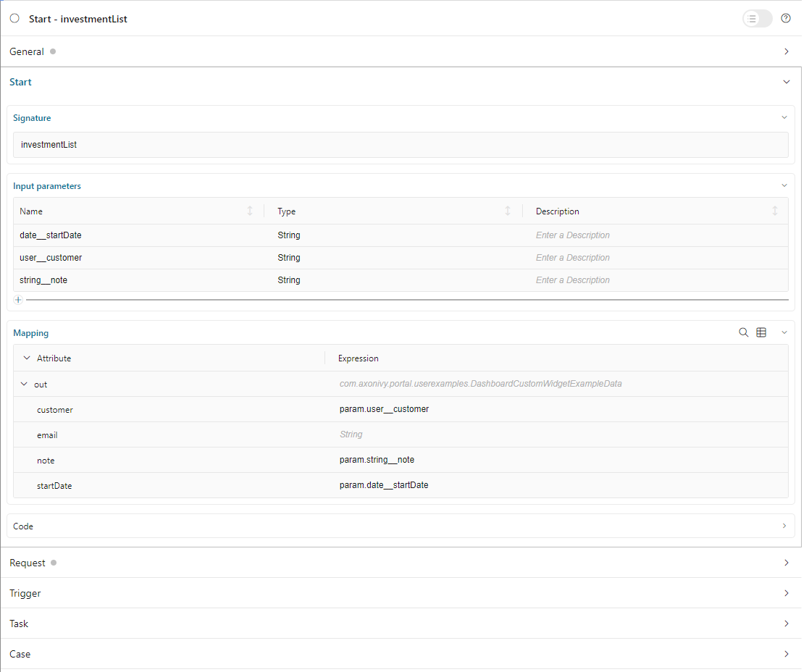Collapse the Input parameters section

[784, 185]
